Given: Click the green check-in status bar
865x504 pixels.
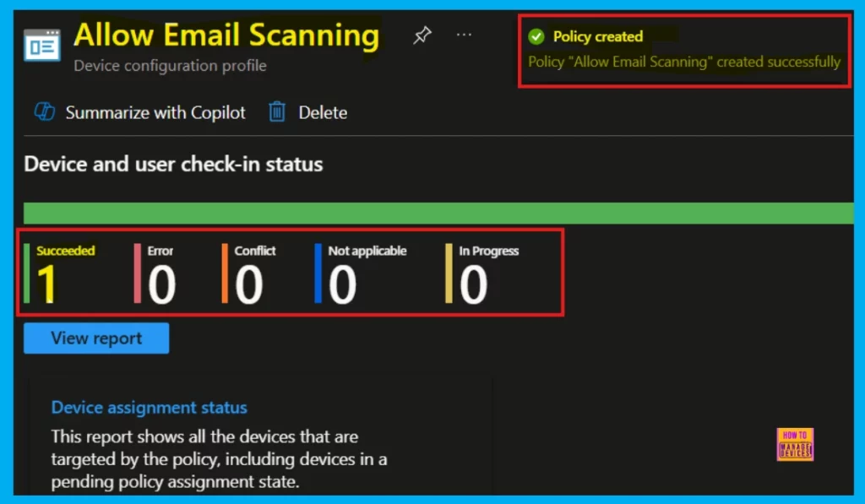Looking at the screenshot, I should (x=438, y=214).
